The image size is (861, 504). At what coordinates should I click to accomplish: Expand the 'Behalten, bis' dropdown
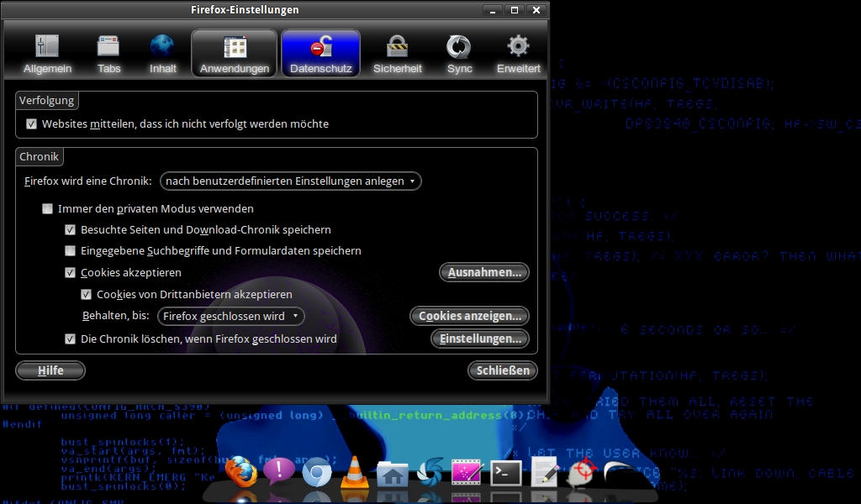(x=230, y=316)
